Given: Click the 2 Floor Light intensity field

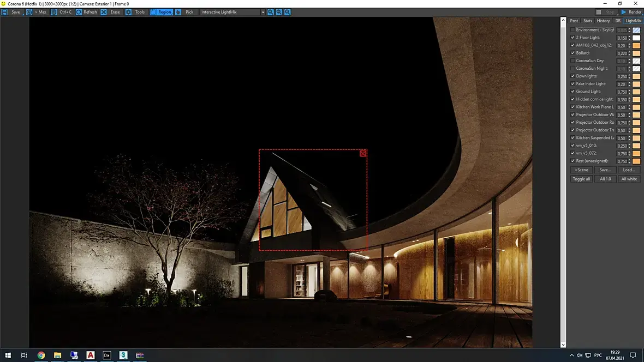Looking at the screenshot, I should 622,38.
